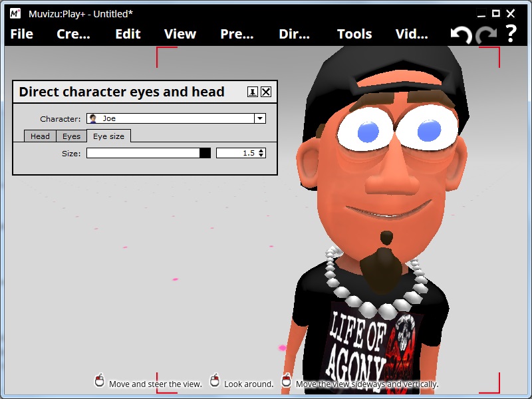Open the Edit menu
This screenshot has height=399, width=532.
128,34
